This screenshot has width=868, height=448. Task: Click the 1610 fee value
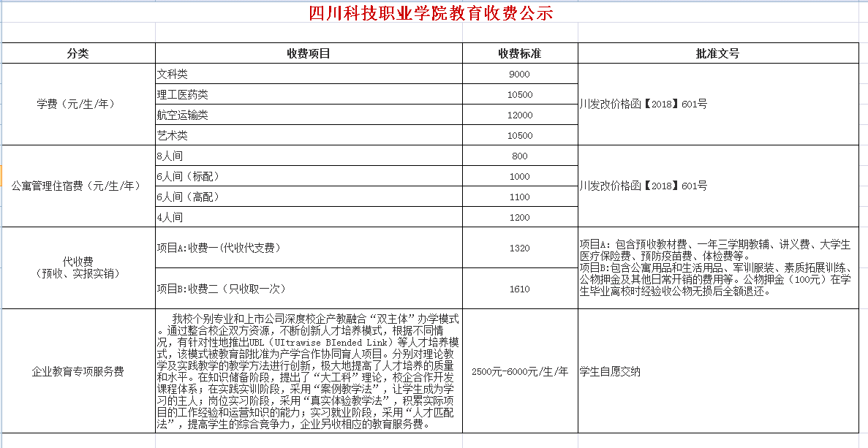(x=520, y=289)
